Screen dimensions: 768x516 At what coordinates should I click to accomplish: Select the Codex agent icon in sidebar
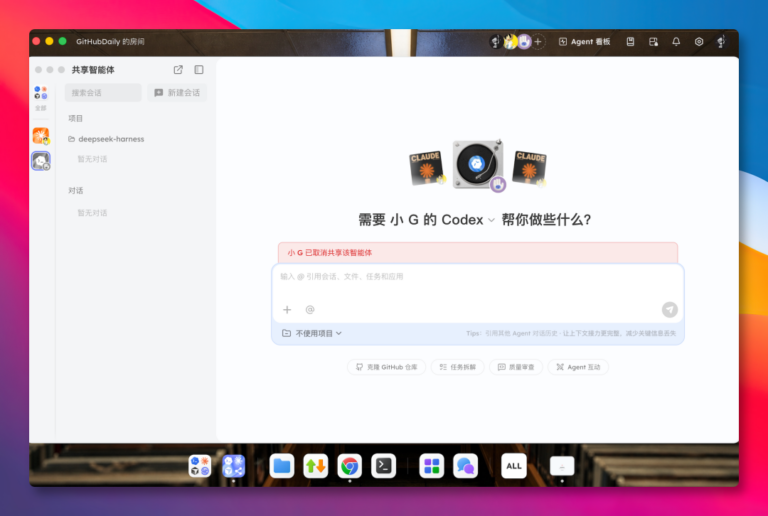(41, 161)
